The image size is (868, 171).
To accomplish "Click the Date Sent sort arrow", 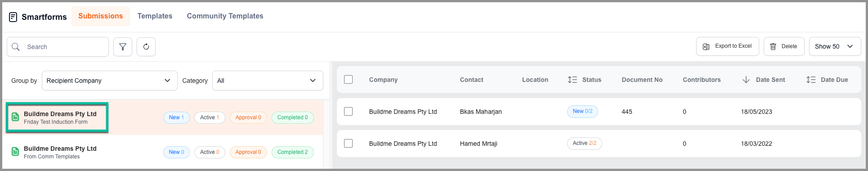I will click(x=746, y=80).
